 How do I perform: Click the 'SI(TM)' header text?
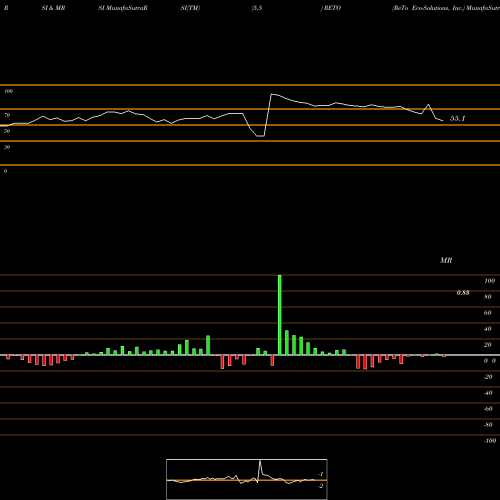(190, 8)
